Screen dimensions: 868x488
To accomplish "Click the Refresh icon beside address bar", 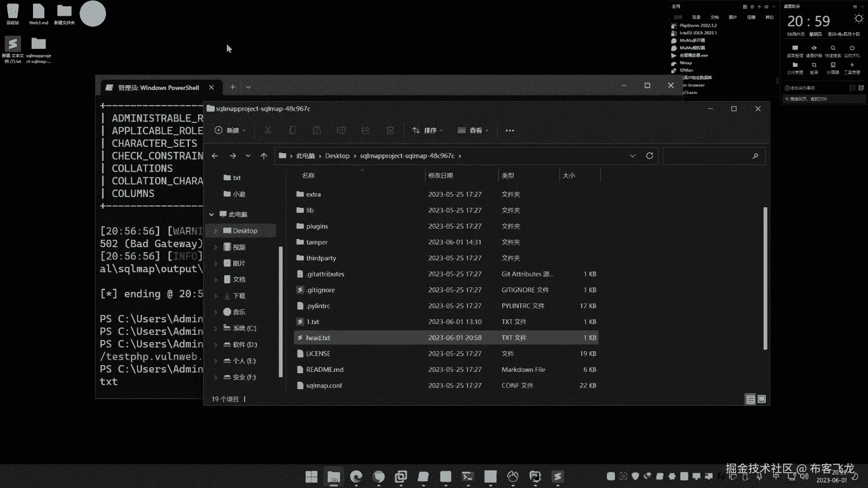I will pyautogui.click(x=650, y=156).
